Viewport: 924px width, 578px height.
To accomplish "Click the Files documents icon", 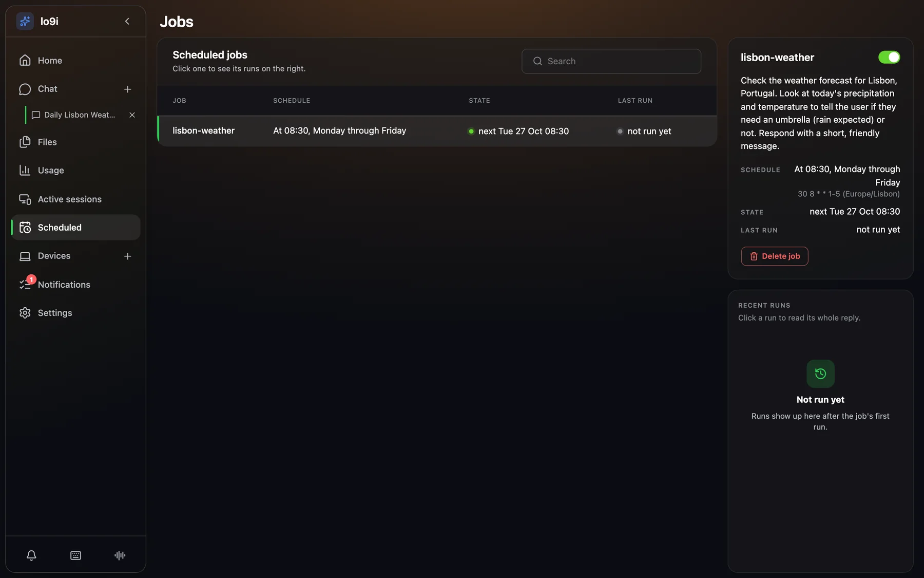I will [x=25, y=142].
